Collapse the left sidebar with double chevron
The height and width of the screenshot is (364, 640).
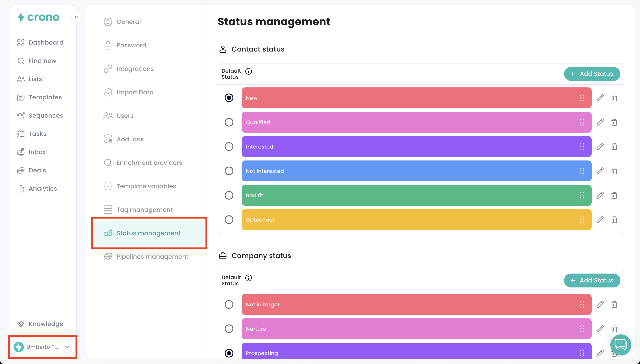(77, 17)
